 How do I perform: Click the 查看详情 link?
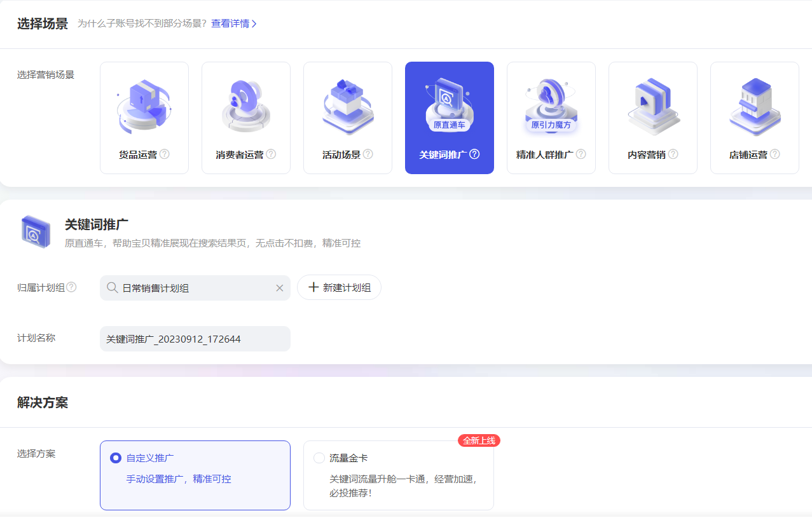tap(230, 24)
